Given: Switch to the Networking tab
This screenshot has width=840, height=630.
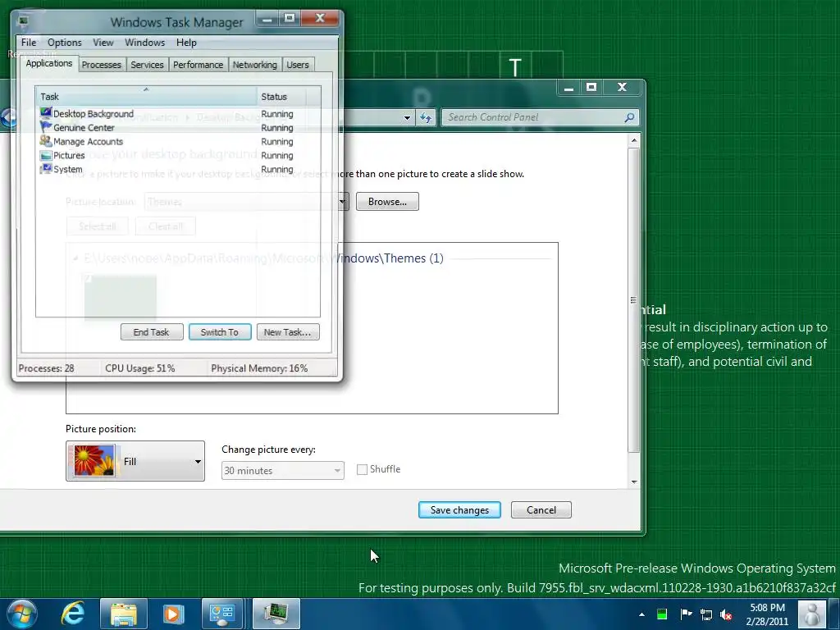Looking at the screenshot, I should point(254,65).
